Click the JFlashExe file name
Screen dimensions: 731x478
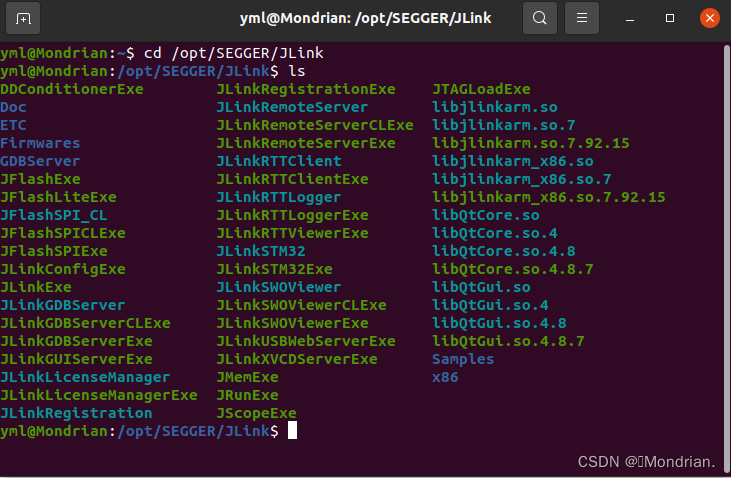pos(40,179)
